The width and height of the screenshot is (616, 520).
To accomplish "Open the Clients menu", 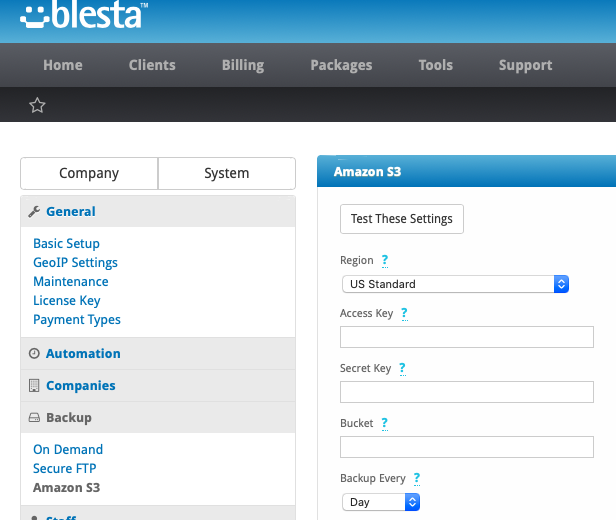I will 152,65.
